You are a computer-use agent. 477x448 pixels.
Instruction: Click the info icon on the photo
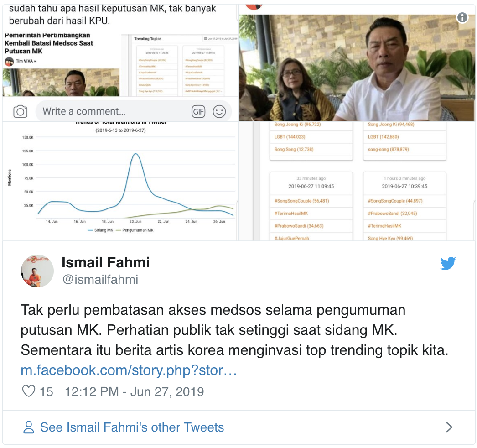462,17
